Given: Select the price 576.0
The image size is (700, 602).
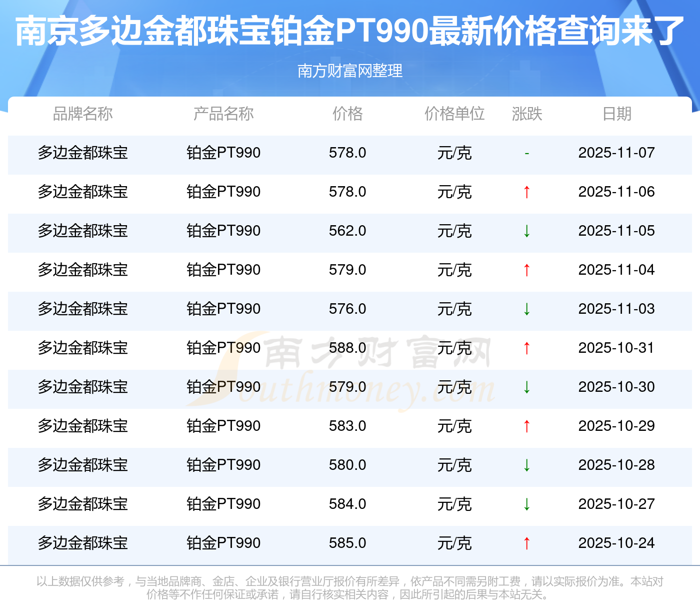Looking at the screenshot, I should coord(347,309).
